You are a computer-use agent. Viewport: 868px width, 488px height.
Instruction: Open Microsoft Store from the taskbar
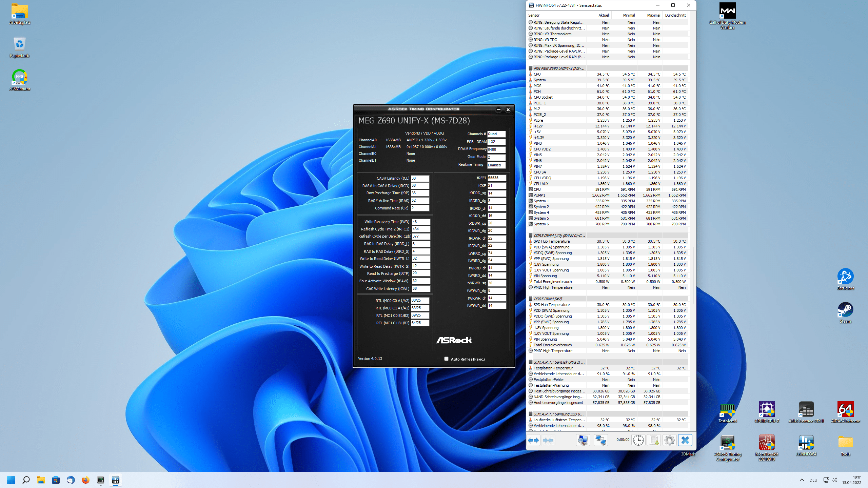click(x=56, y=480)
